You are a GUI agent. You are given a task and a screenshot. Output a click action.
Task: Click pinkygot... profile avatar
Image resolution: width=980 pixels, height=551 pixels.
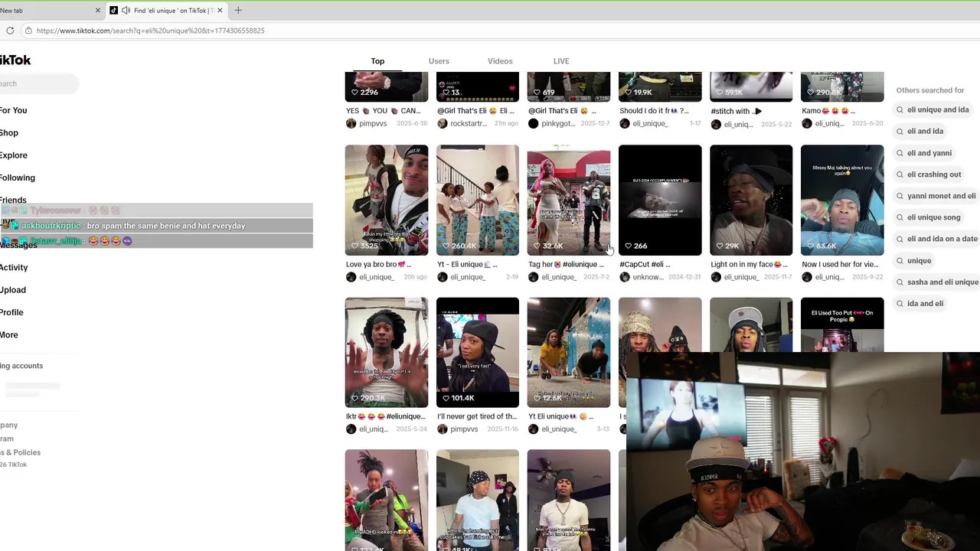(533, 124)
